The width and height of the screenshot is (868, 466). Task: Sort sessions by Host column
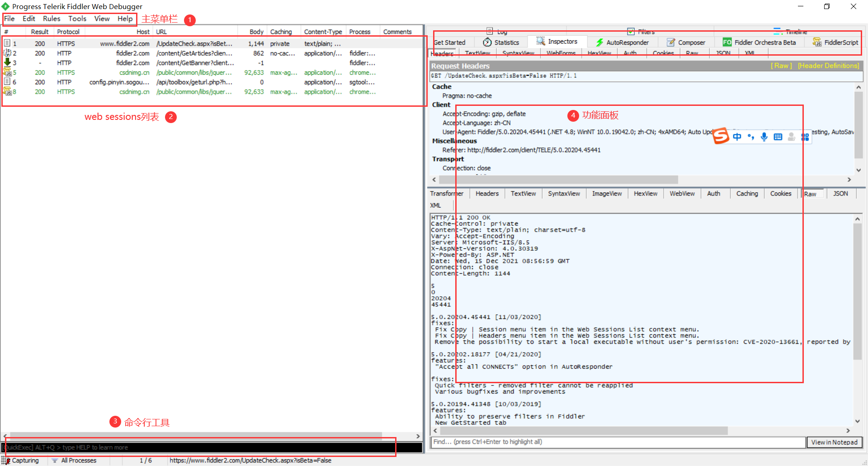(143, 32)
